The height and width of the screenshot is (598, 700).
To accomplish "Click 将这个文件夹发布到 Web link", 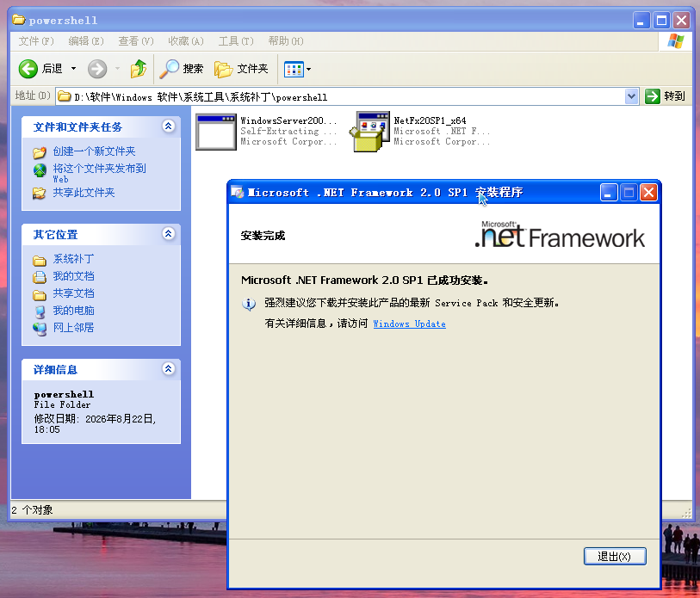I will tap(99, 173).
